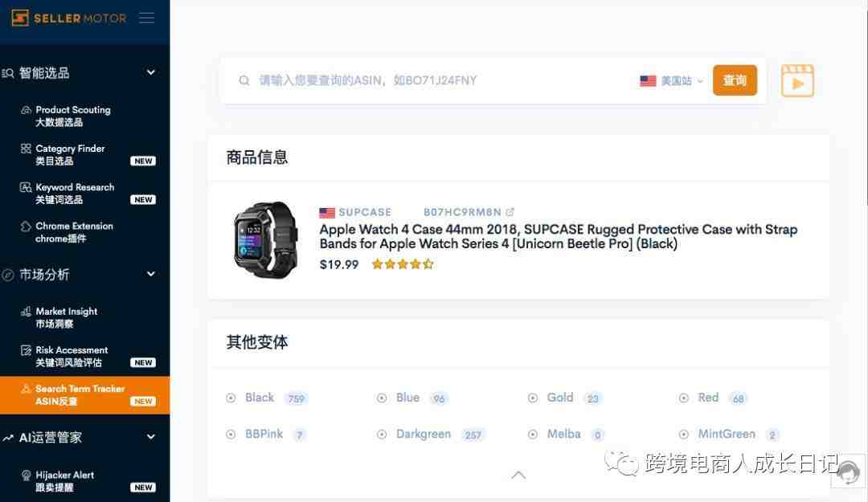This screenshot has width=868, height=502.
Task: Click the Seller Motor logo
Action: pyautogui.click(x=69, y=18)
